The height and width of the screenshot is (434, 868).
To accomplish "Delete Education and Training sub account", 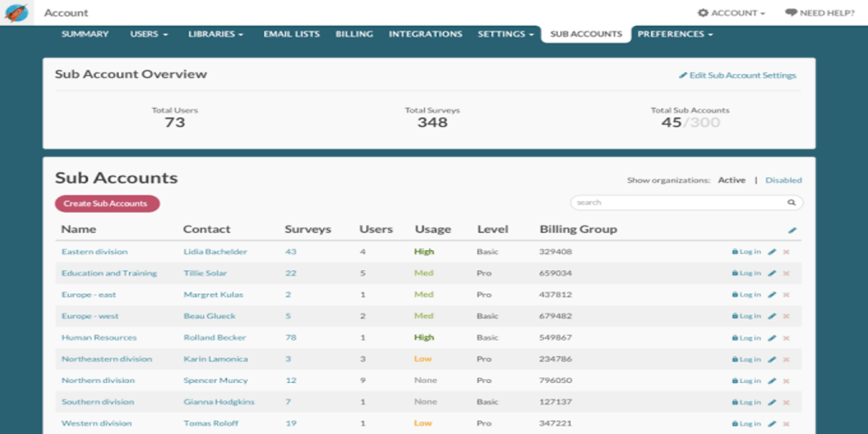I will point(786,273).
